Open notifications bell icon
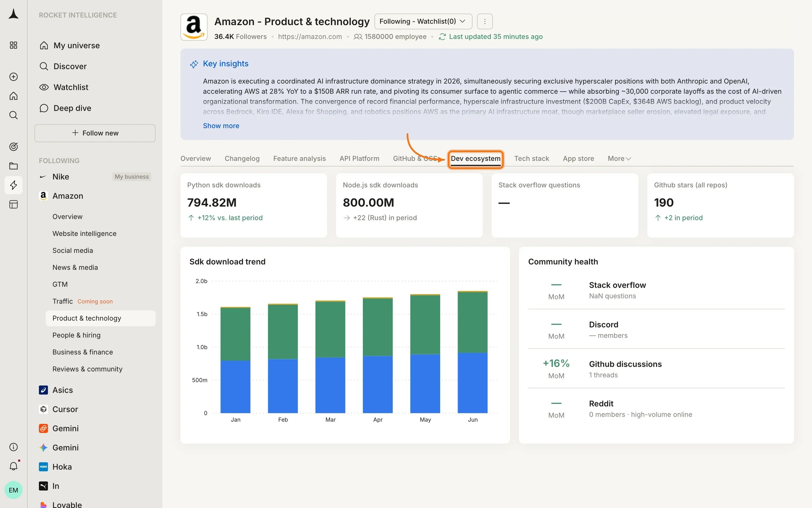Screen dimensions: 812x508 pos(14,466)
